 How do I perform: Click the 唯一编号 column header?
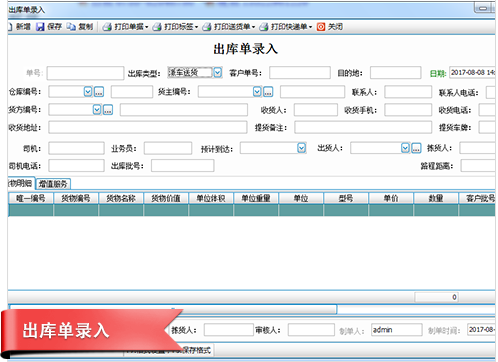[31, 198]
